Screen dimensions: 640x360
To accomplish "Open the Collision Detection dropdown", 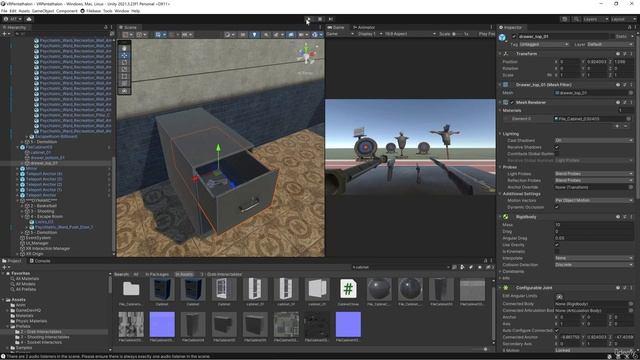I will point(594,265).
